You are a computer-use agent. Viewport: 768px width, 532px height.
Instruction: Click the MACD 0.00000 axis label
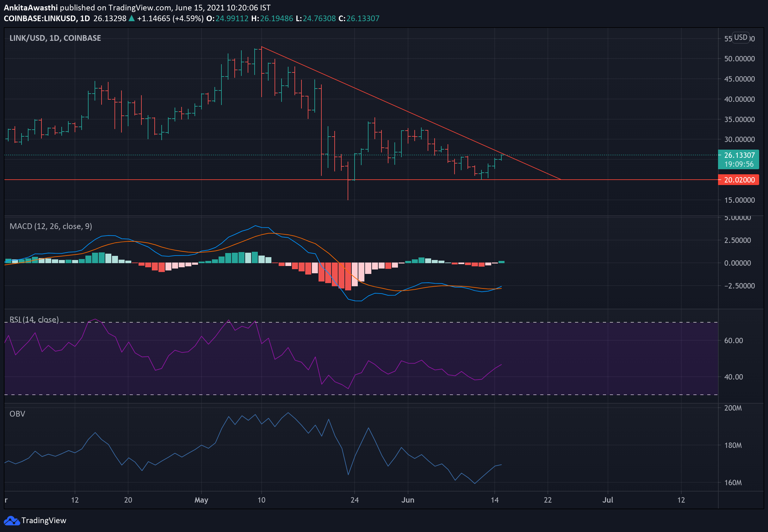737,263
